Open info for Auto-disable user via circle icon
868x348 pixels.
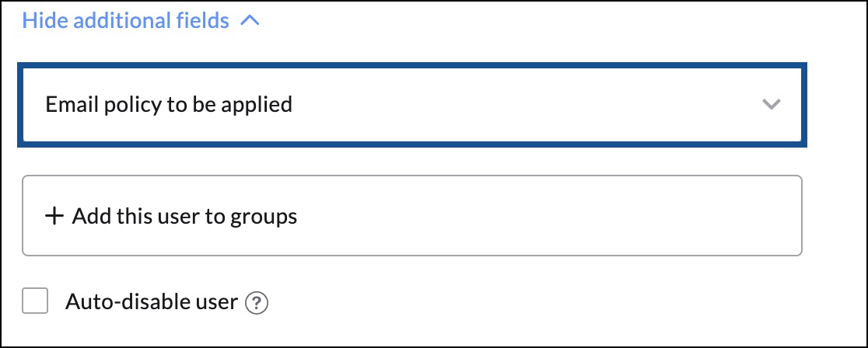pos(257,303)
